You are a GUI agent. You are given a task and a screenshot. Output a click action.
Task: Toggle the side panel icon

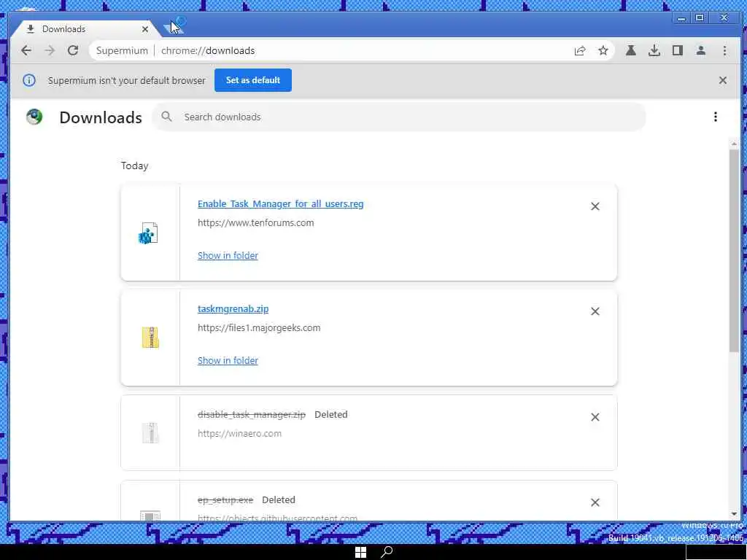click(x=678, y=50)
